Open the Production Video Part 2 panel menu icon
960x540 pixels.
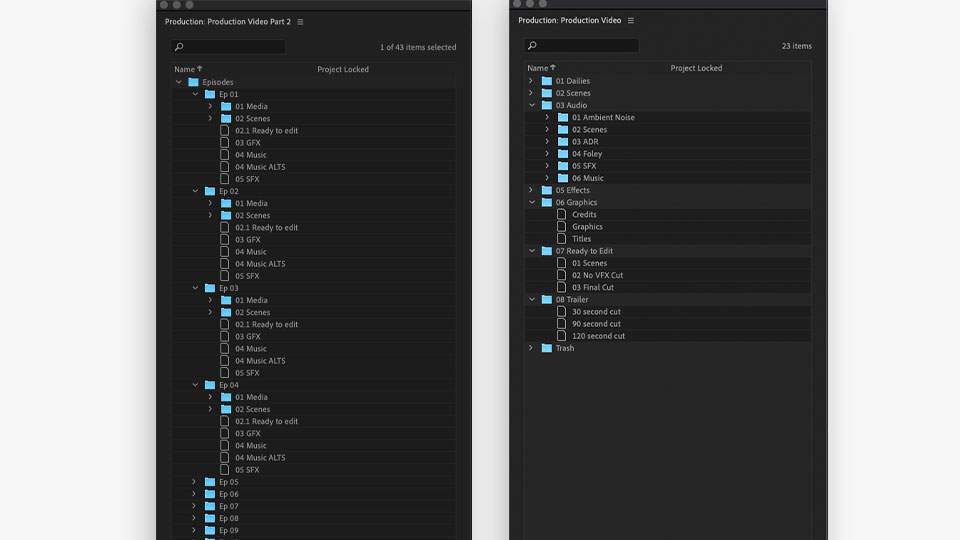point(300,22)
